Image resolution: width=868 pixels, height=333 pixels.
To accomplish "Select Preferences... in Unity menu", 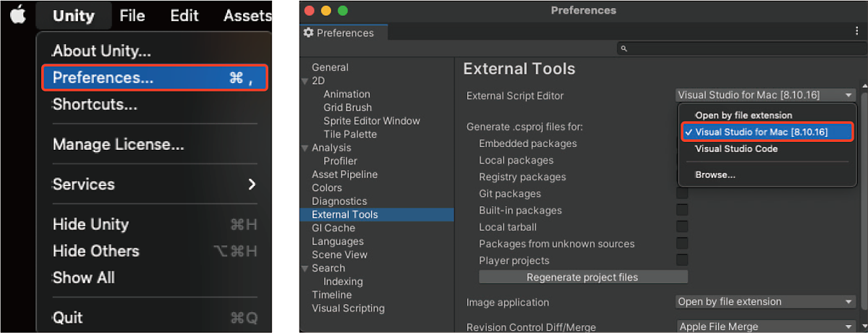I will coord(155,78).
